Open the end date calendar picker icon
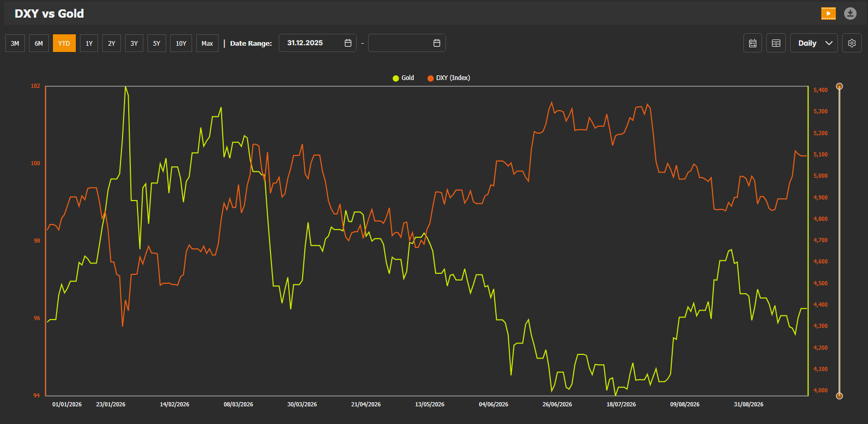The width and height of the screenshot is (868, 424). pos(437,43)
